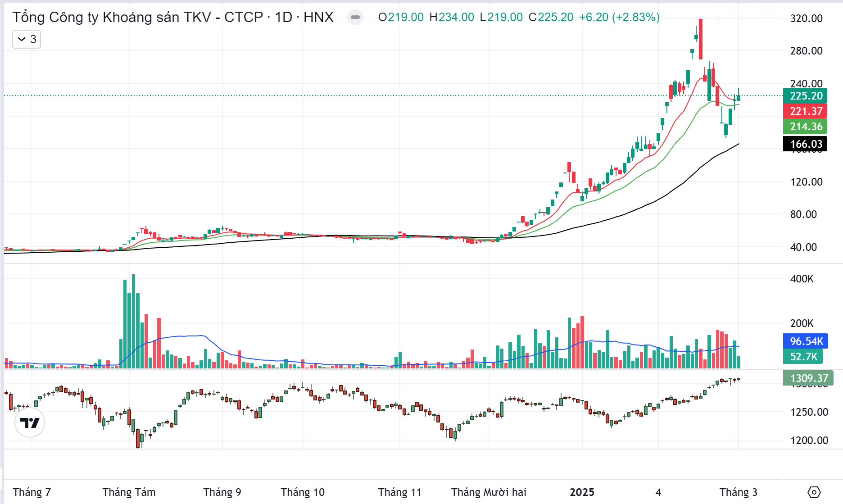Expand the indicator legend showing 3
The image size is (843, 504).
(27, 40)
